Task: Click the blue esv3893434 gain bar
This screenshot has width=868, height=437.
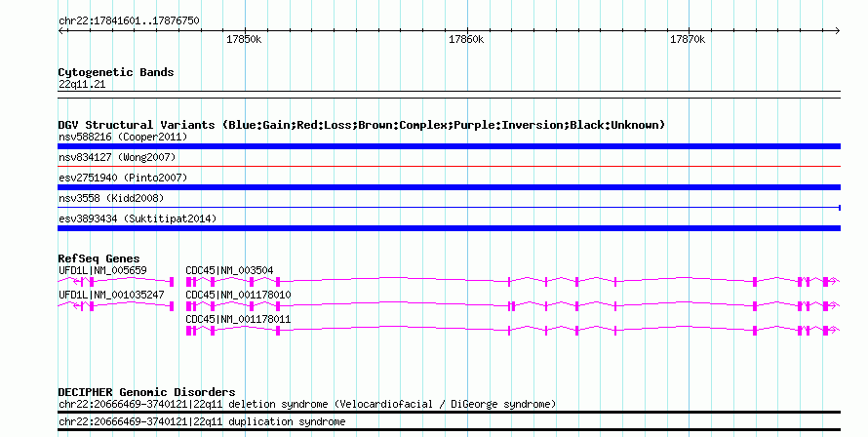Action: [449, 228]
